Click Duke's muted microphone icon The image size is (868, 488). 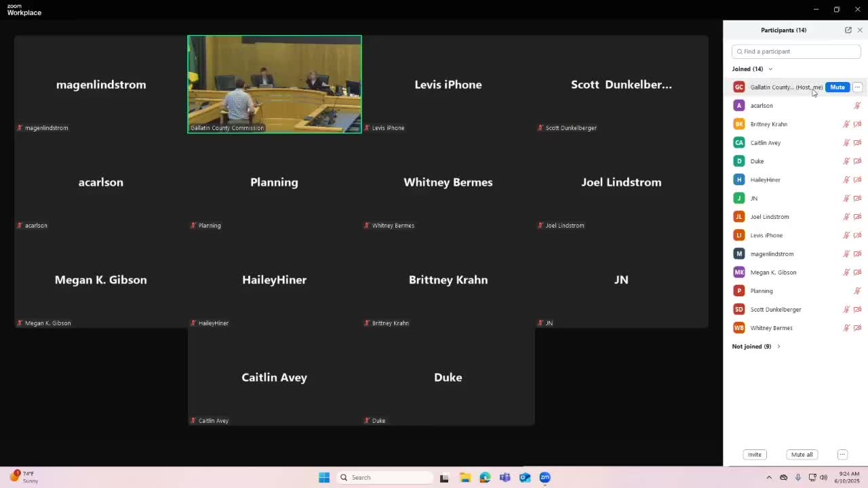coord(846,161)
